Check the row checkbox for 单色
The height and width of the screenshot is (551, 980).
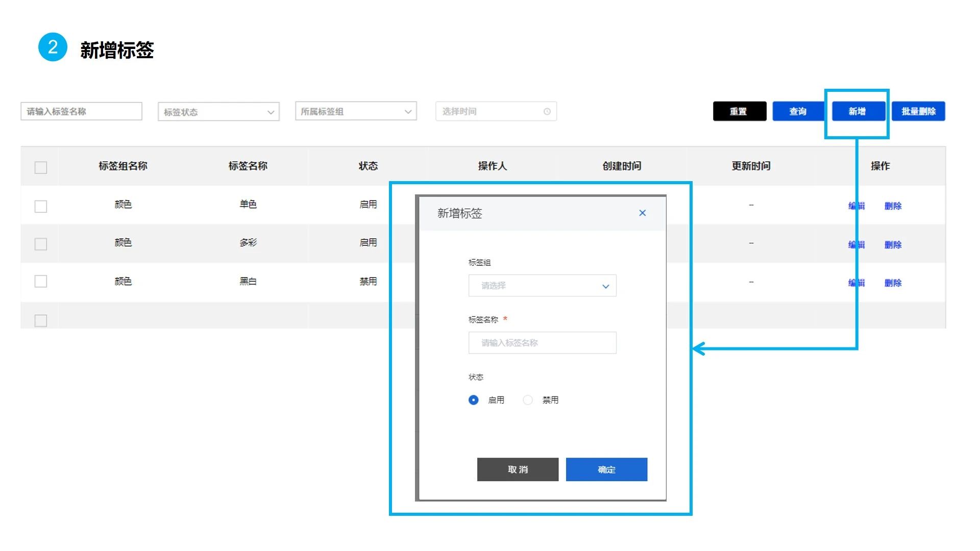[41, 206]
